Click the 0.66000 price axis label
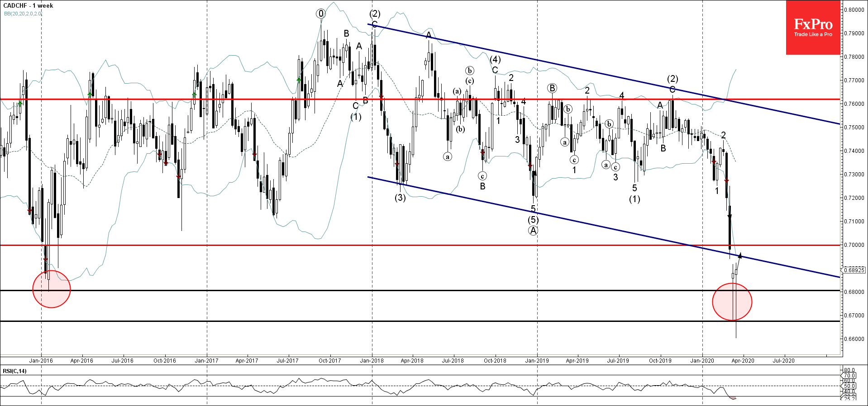Viewport: 868px width, 406px height. [x=853, y=339]
